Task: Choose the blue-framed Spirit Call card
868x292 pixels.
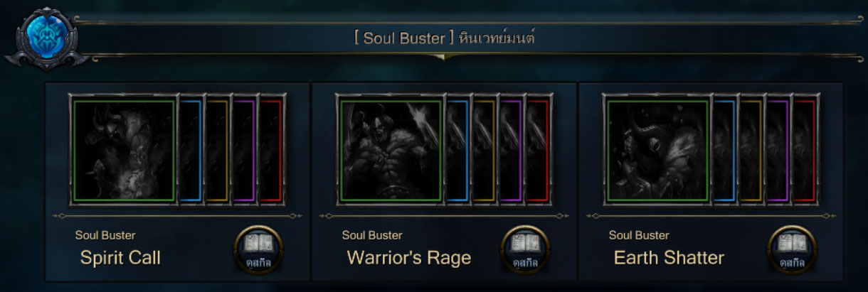Action: [x=191, y=151]
